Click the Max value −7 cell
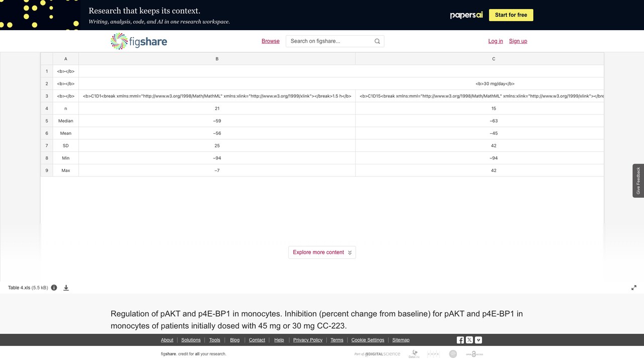Screen dimensions: 644x362 pos(217,170)
